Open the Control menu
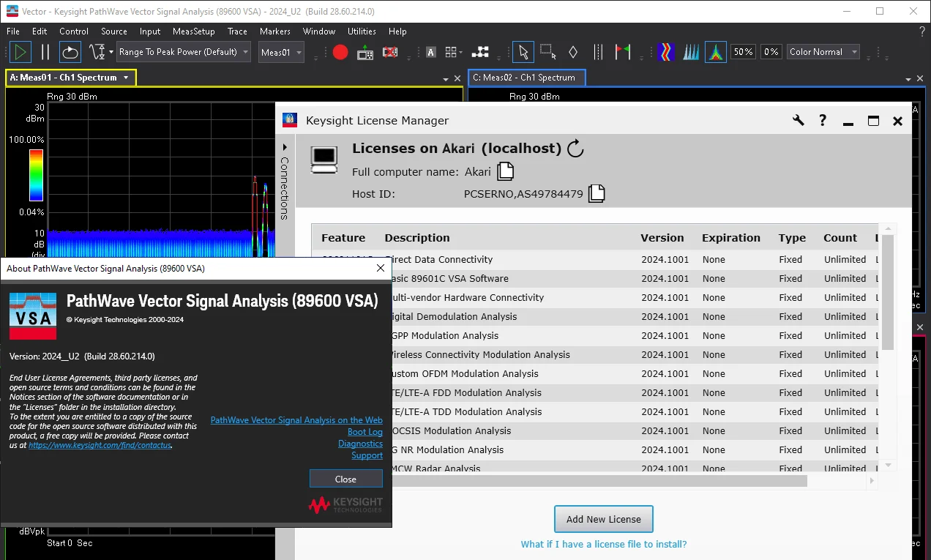 click(x=74, y=31)
